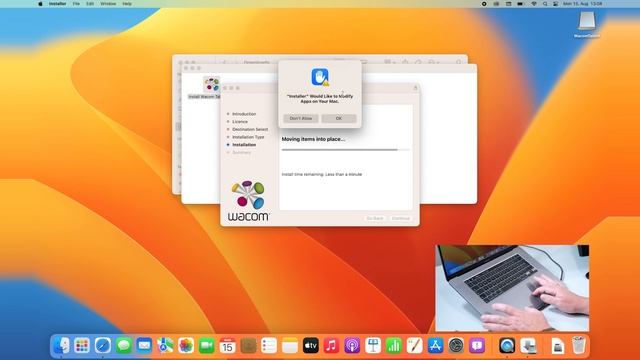Open Keynote from the dock
The height and width of the screenshot is (360, 640).
pyautogui.click(x=373, y=346)
